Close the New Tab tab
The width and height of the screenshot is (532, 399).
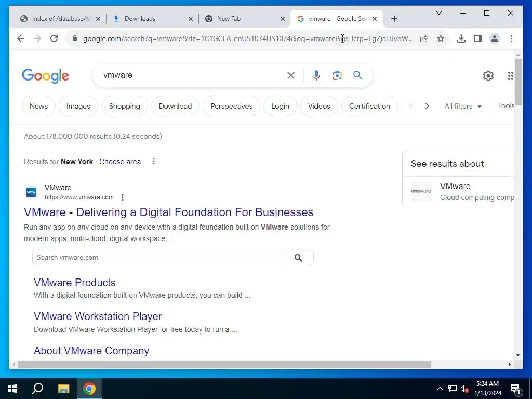coord(282,19)
